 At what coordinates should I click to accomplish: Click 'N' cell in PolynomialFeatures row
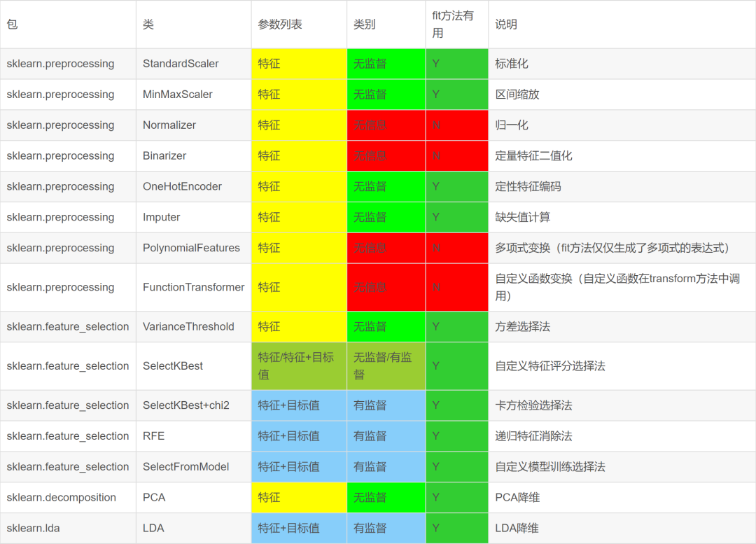pos(457,248)
